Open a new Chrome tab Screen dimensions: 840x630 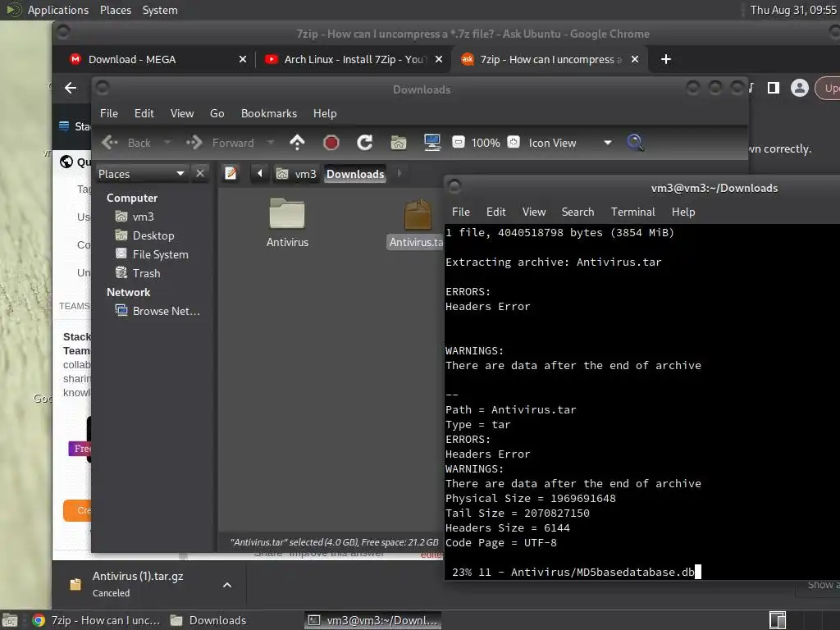pyautogui.click(x=666, y=59)
